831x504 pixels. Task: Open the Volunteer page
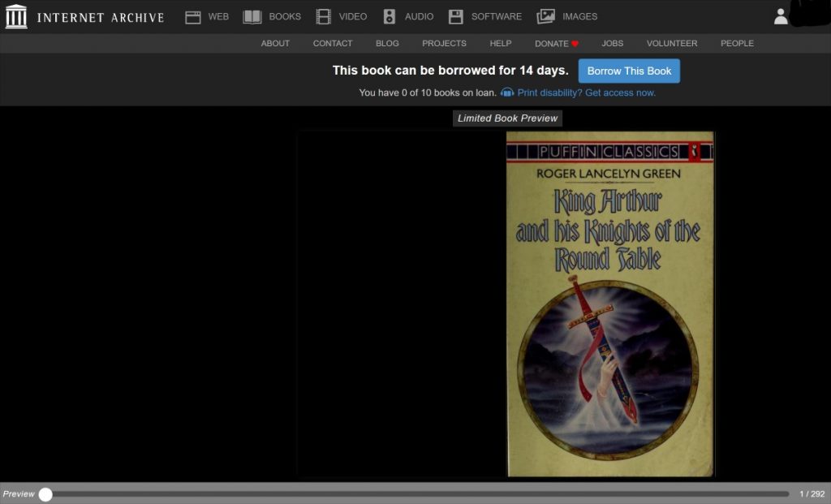click(x=671, y=43)
